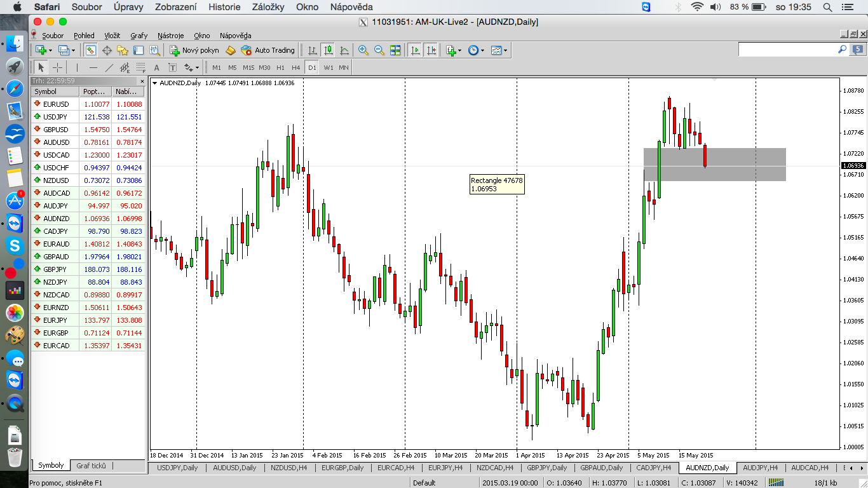Select the AUDUSD,Daily chart tab
The height and width of the screenshot is (488, 868).
pos(234,468)
